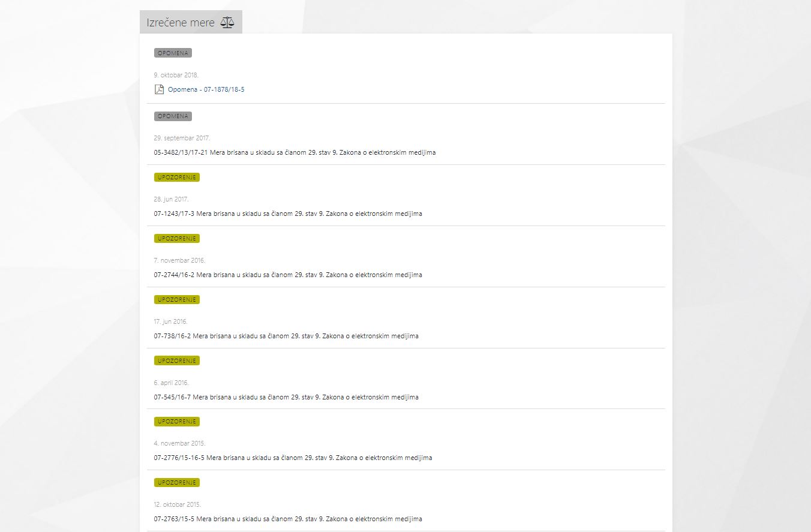This screenshot has height=532, width=811.
Task: Click the scales icon beside Izrečene mere
Action: point(227,23)
